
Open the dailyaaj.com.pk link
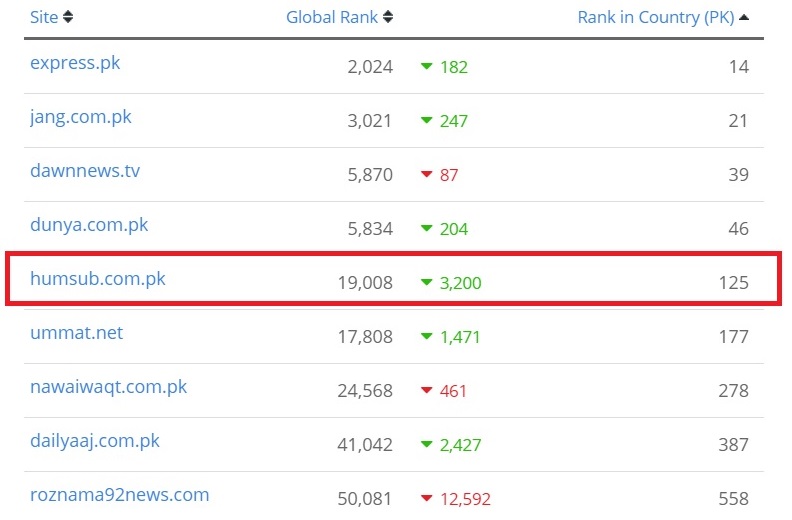(94, 441)
